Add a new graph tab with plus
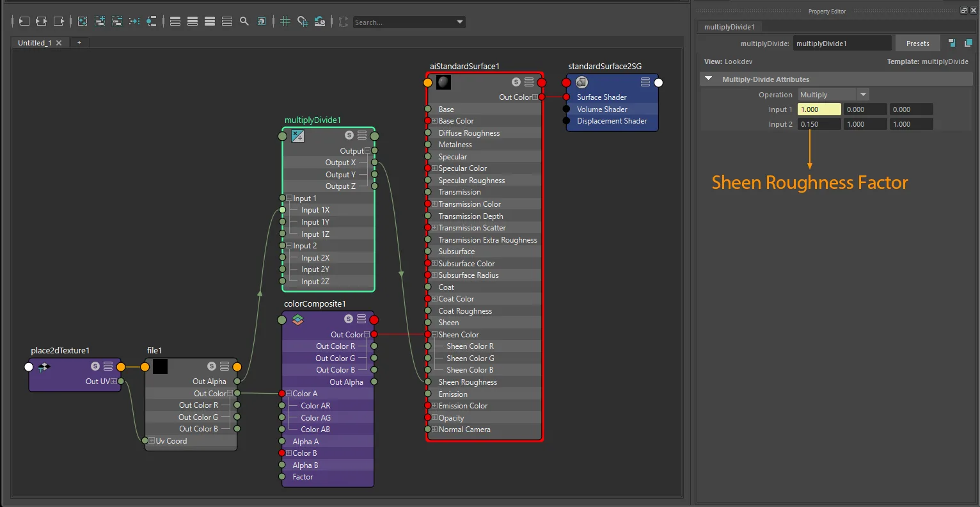The height and width of the screenshot is (507, 980). pyautogui.click(x=79, y=43)
